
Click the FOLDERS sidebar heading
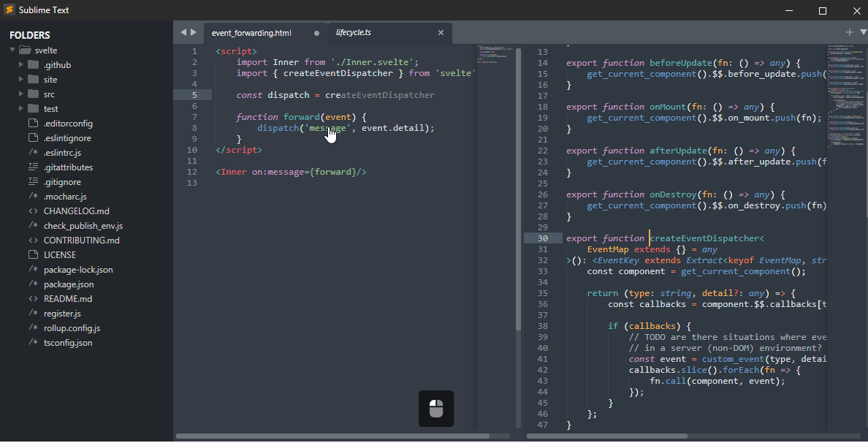coord(30,35)
